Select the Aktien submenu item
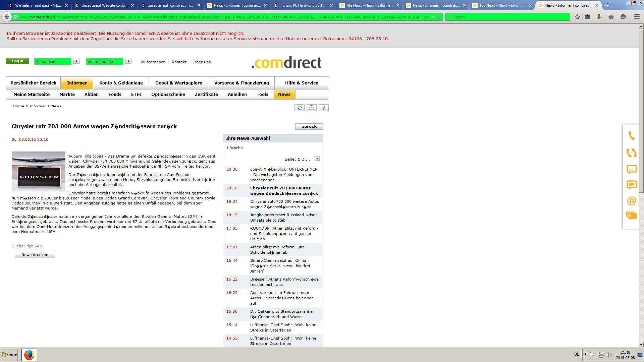This screenshot has height=362, width=644. pyautogui.click(x=92, y=94)
